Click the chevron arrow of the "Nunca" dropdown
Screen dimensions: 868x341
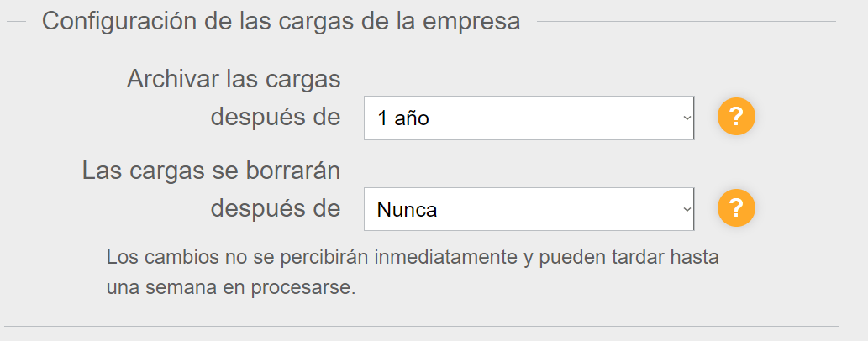pyautogui.click(x=687, y=208)
